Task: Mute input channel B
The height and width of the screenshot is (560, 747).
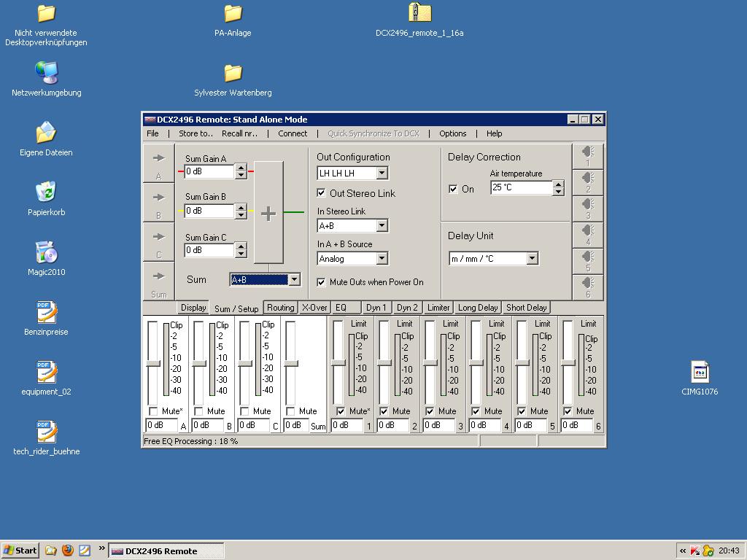Action: (x=198, y=411)
